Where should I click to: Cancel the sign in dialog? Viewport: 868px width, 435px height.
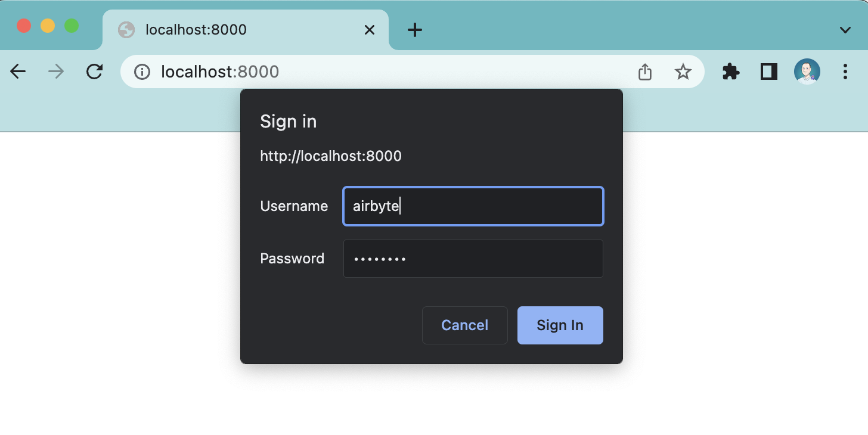[x=464, y=325]
